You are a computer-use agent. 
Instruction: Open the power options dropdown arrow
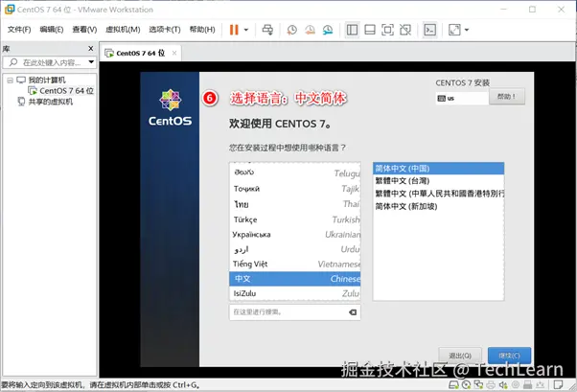246,30
